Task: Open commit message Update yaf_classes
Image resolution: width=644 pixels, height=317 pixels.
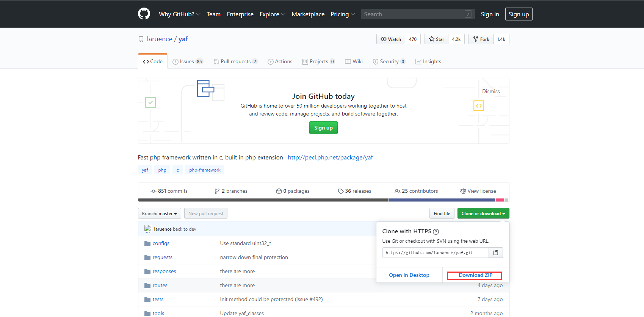Action: click(x=242, y=314)
